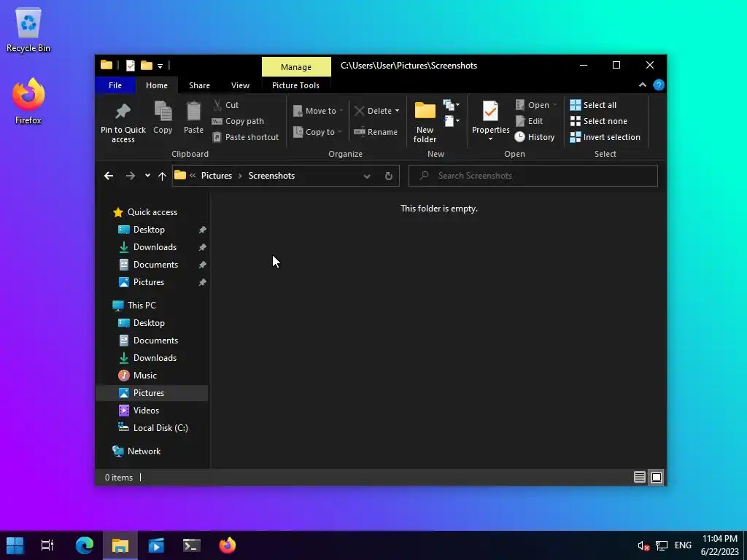This screenshot has height=560, width=747.
Task: Open the Windows Start button
Action: 15,545
